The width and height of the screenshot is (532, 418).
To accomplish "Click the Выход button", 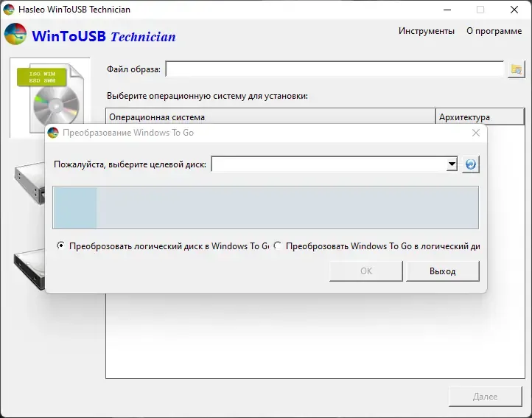I will pyautogui.click(x=442, y=271).
